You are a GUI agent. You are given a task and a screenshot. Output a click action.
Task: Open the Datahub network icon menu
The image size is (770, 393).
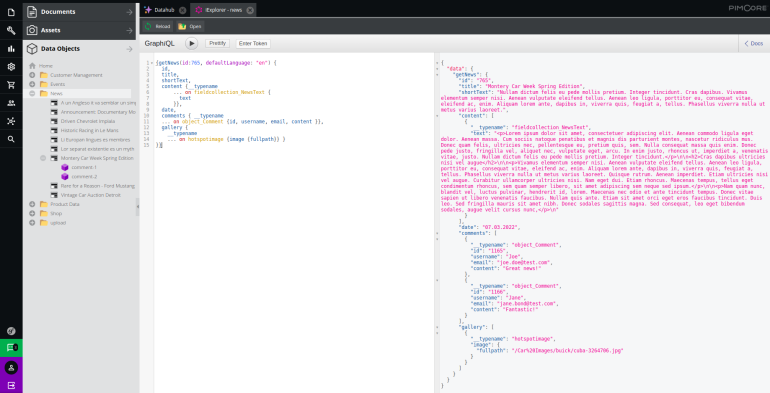click(x=11, y=121)
